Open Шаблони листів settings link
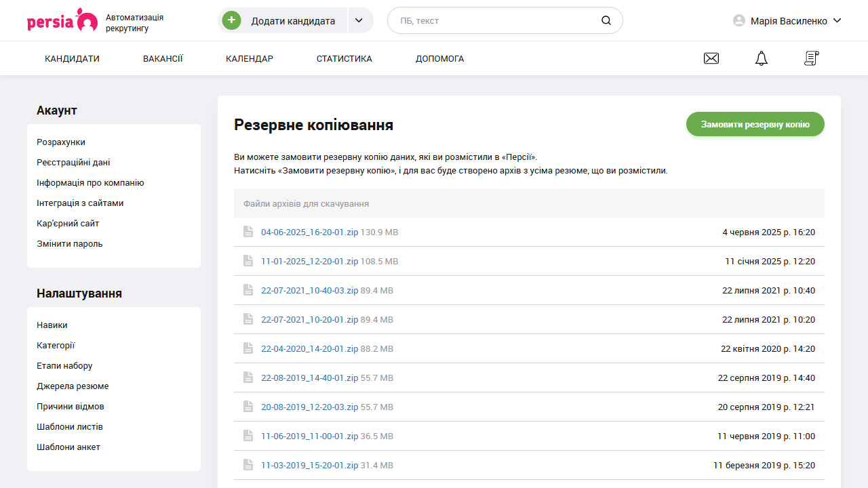Screen dimensions: 868x488 tap(70, 427)
